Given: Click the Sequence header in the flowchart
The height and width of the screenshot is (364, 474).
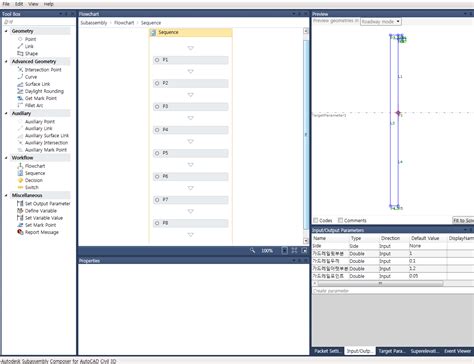Looking at the screenshot, I should [191, 32].
